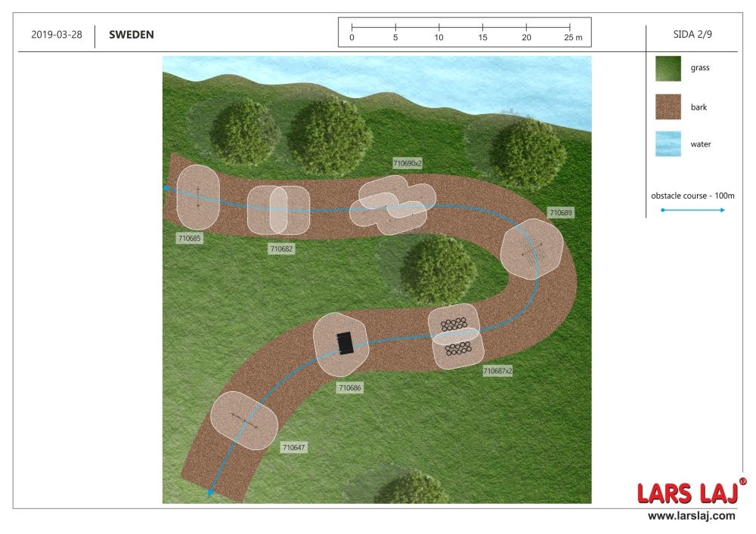
Task: Pick the water swatch in the legend
Action: coord(668,144)
